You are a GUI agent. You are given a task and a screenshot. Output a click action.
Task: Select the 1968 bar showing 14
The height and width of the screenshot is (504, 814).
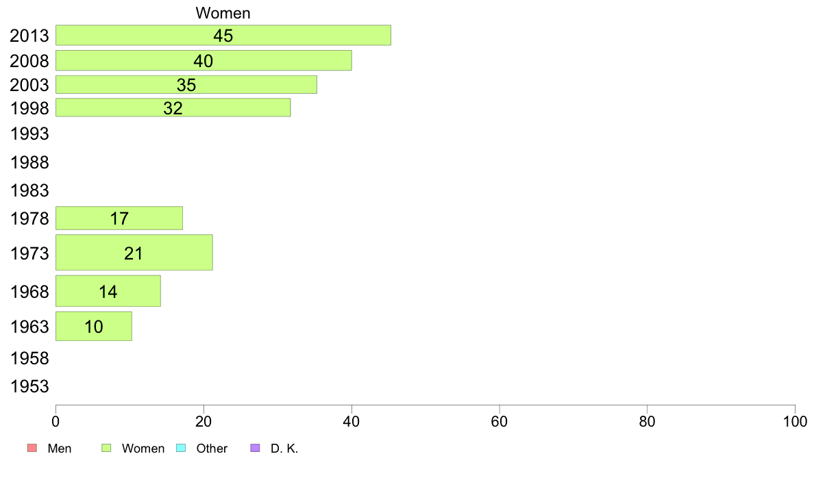coord(108,290)
